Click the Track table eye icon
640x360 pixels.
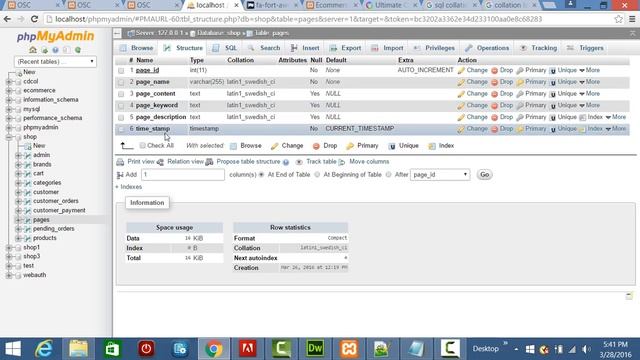coord(299,162)
